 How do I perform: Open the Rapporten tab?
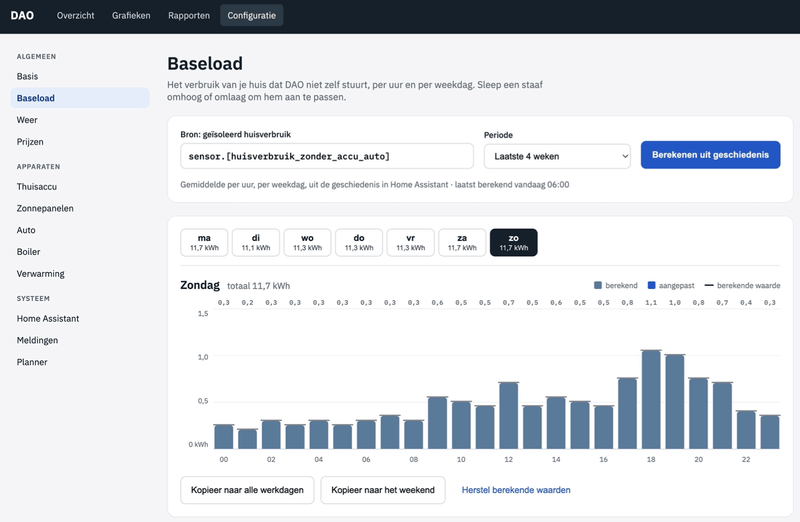click(x=189, y=15)
